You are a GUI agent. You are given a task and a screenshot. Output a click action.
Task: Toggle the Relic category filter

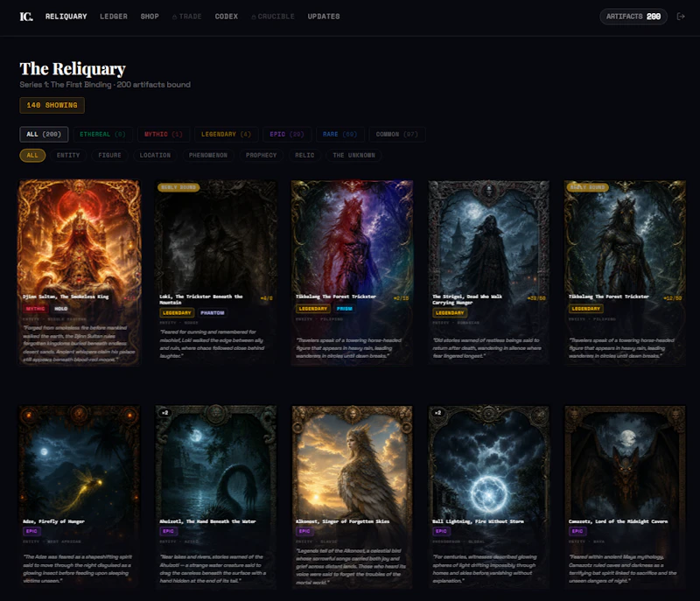coord(304,155)
